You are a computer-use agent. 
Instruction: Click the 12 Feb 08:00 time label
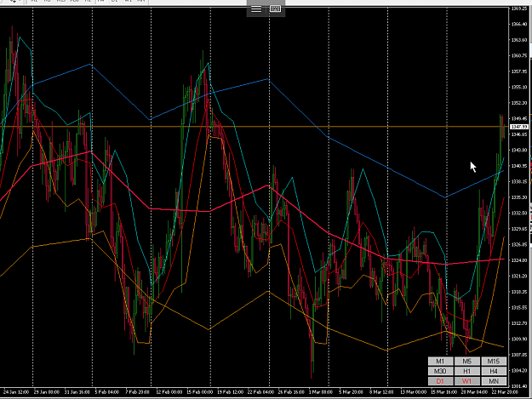pos(169,392)
